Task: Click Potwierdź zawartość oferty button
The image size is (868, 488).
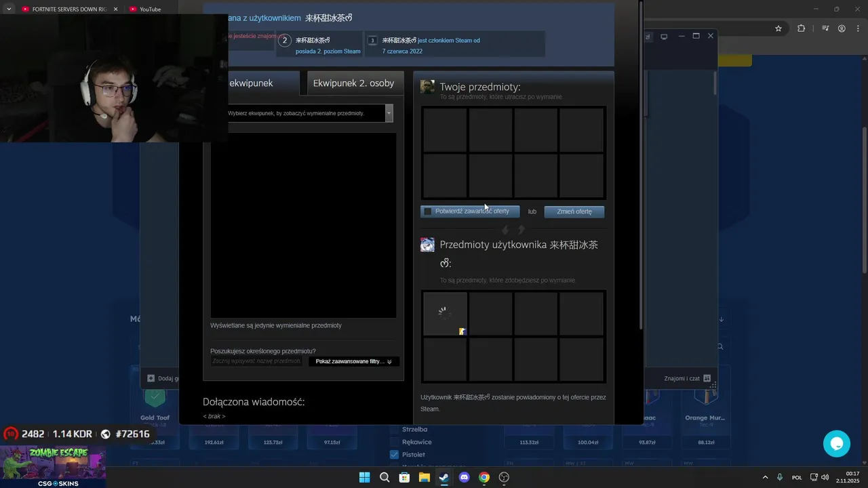Action: pos(470,211)
